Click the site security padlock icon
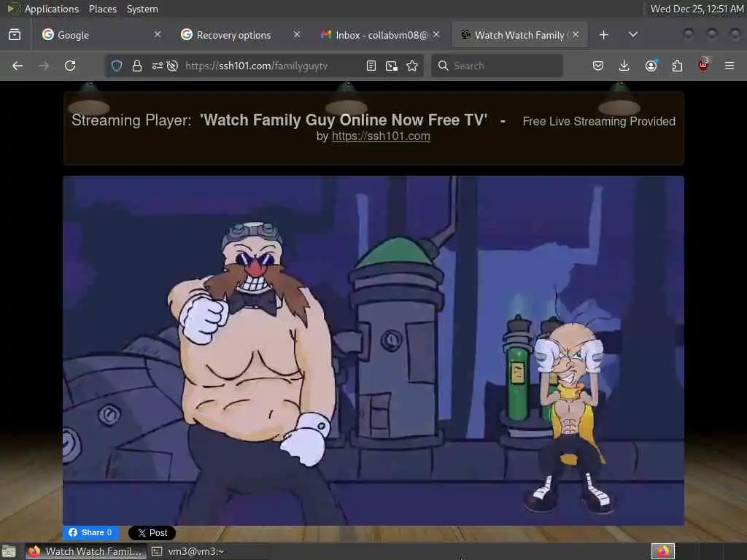Screen dimensions: 747x560 click(137, 66)
